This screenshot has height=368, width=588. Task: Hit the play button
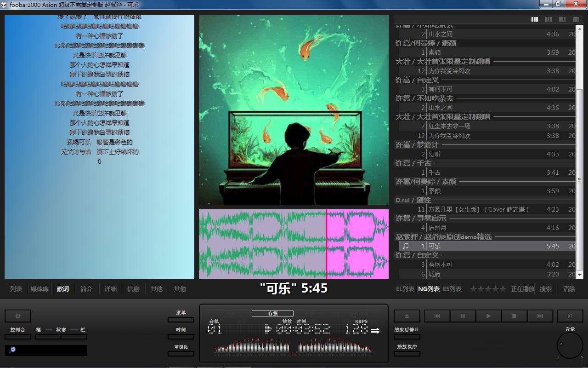pyautogui.click(x=489, y=316)
